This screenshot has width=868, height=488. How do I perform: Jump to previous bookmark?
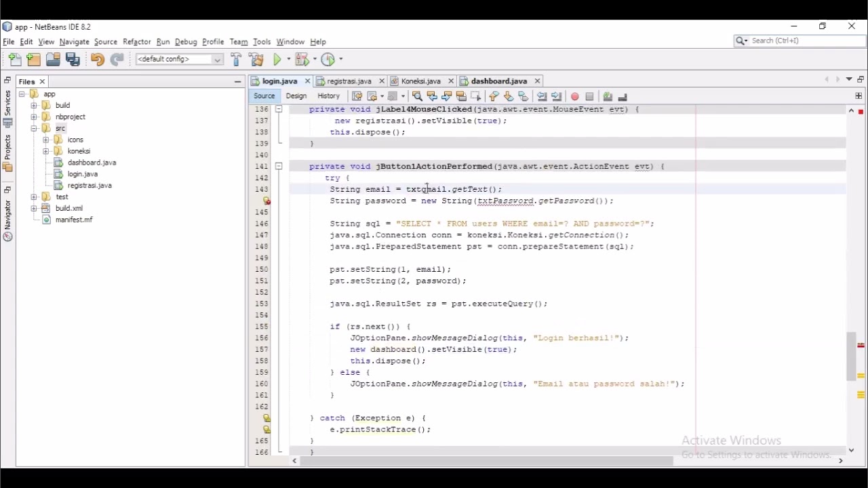click(494, 97)
